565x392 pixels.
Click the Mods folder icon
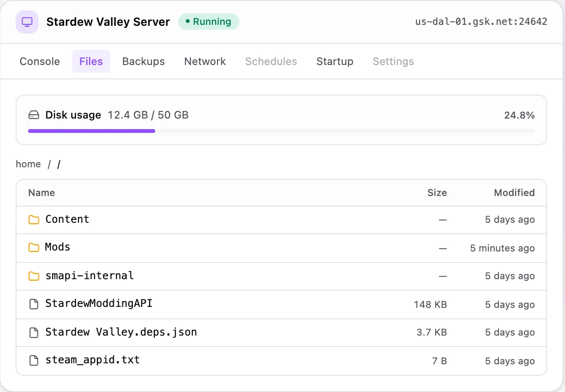tap(34, 247)
